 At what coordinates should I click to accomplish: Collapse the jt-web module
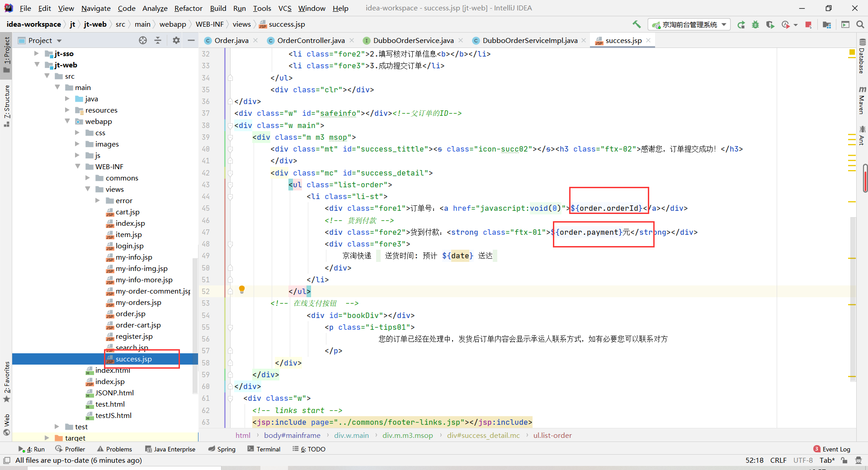pyautogui.click(x=36, y=65)
